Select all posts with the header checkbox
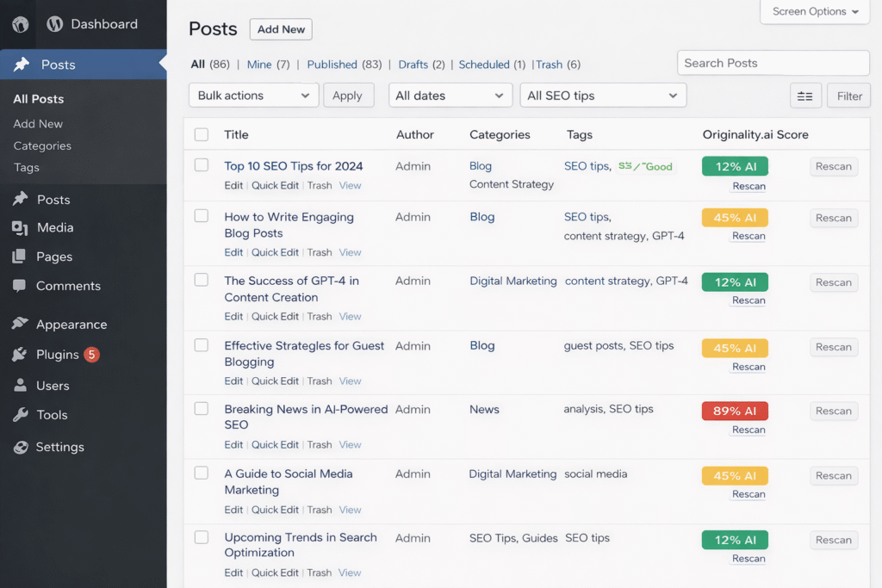The height and width of the screenshot is (588, 882). point(202,134)
